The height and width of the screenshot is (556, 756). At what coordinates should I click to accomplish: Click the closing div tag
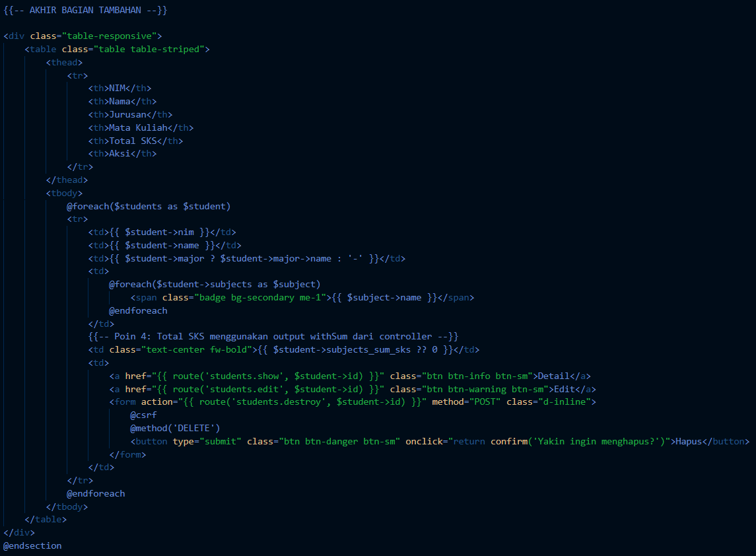tap(19, 533)
